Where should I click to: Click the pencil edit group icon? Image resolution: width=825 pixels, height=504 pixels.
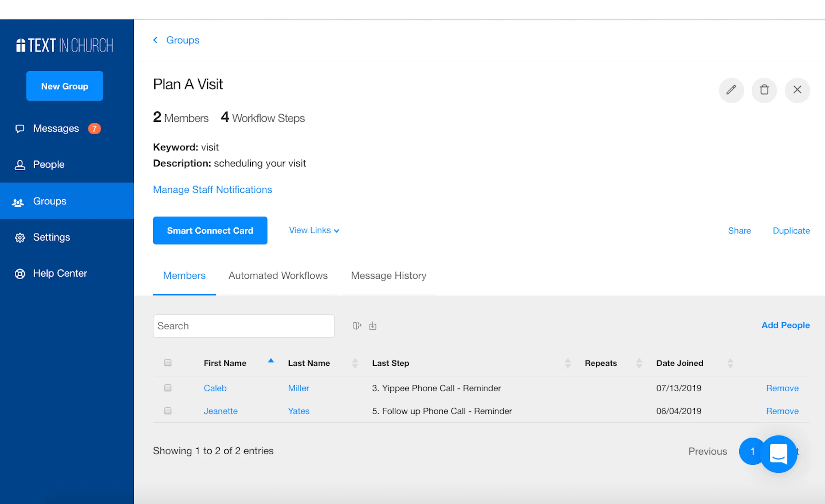[731, 90]
